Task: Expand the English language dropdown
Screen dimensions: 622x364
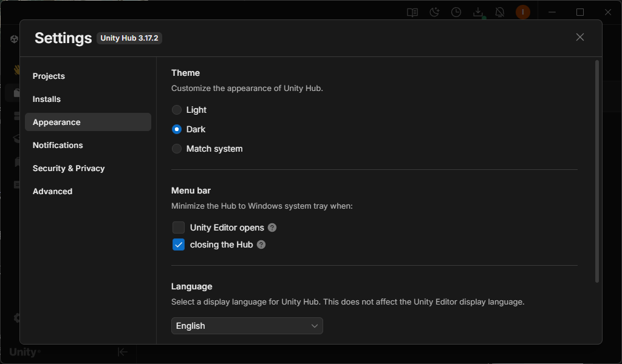Action: (x=247, y=326)
